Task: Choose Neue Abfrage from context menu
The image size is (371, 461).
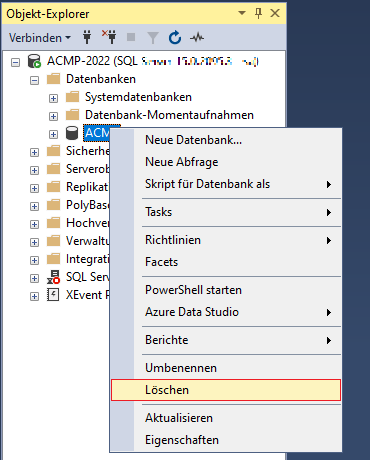Action: 226,162
